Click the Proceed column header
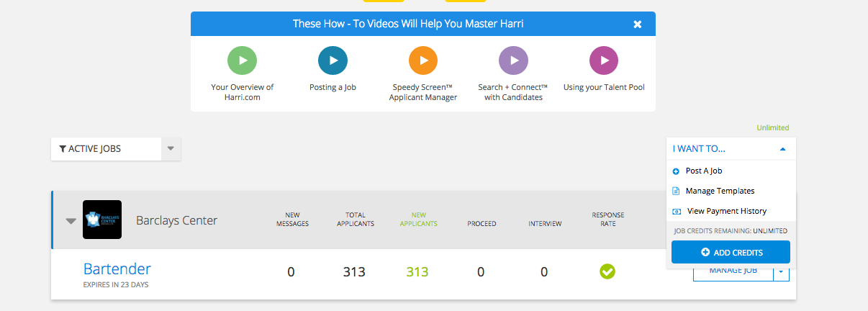868x311 pixels. (482, 224)
